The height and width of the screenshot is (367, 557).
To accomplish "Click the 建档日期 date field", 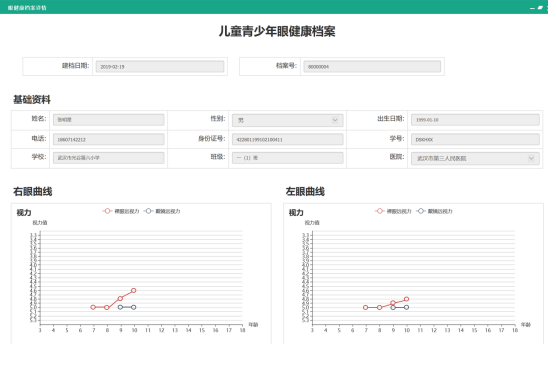I will [160, 66].
